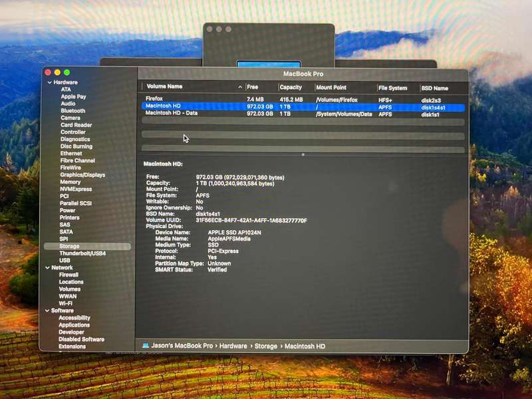Select Locations under Network
532x399 pixels.
pyautogui.click(x=71, y=282)
